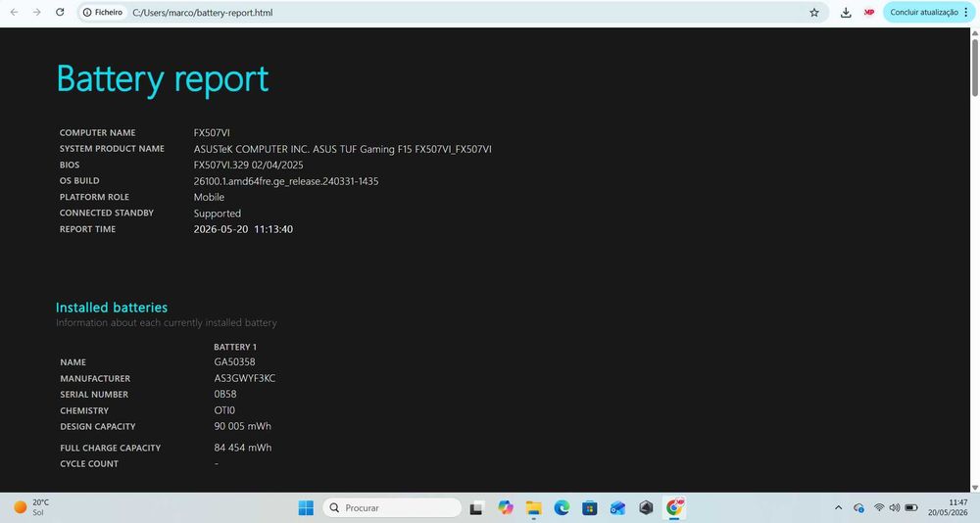Open the red MP profile avatar
The image size is (980, 523).
tap(868, 13)
